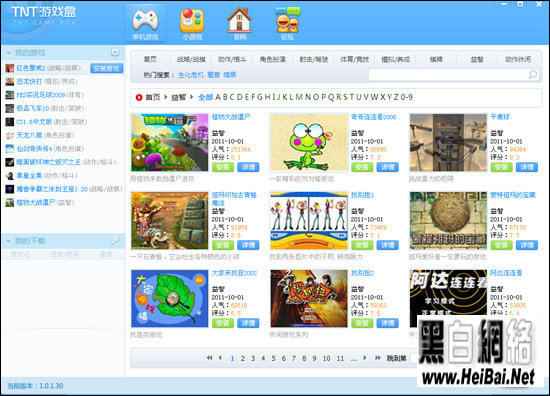Open the 找别扭3 game thumbnail
The image size is (550, 396).
[309, 220]
